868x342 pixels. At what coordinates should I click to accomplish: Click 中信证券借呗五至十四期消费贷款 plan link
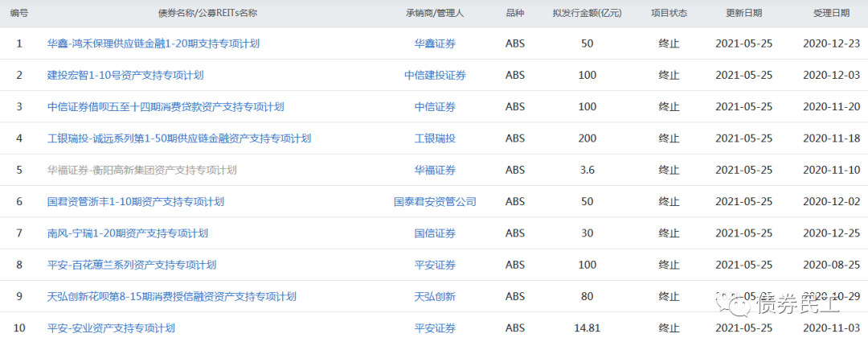click(x=166, y=107)
